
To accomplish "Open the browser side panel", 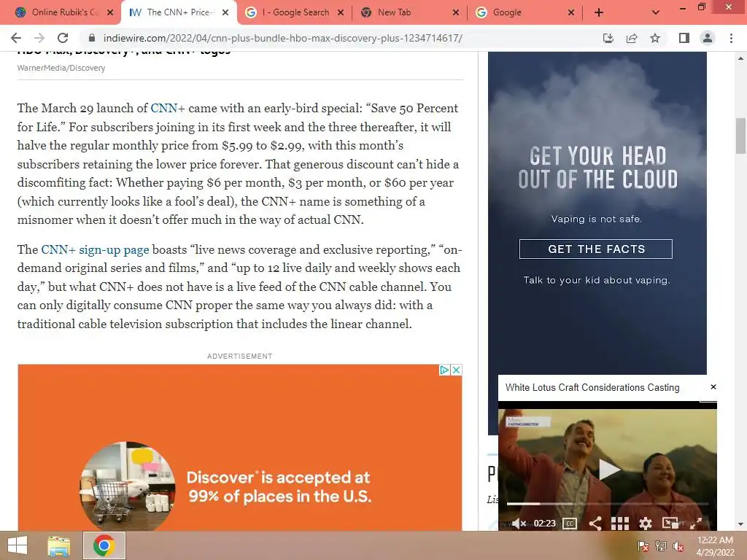I will (x=684, y=38).
